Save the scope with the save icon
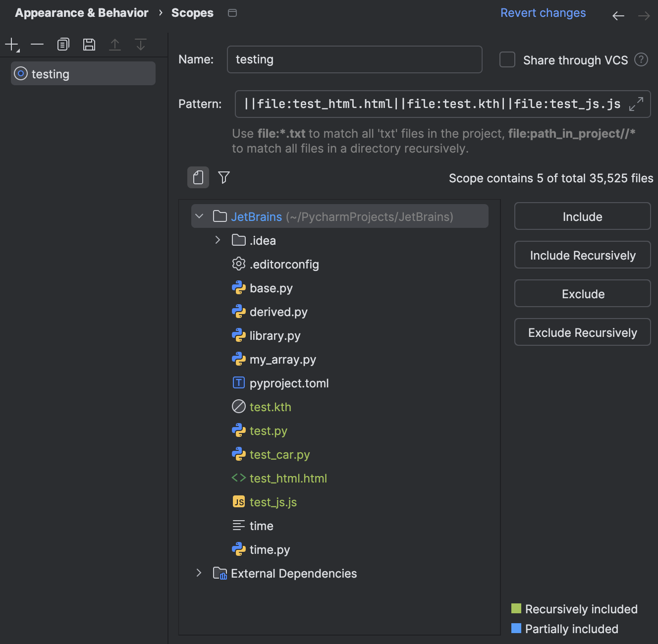Screen dimensions: 658x644 89,44
